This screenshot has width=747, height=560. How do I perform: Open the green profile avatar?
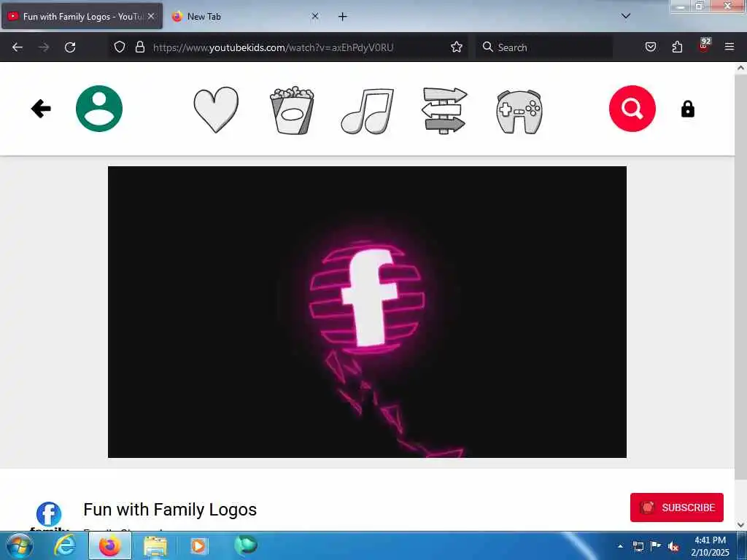click(99, 109)
